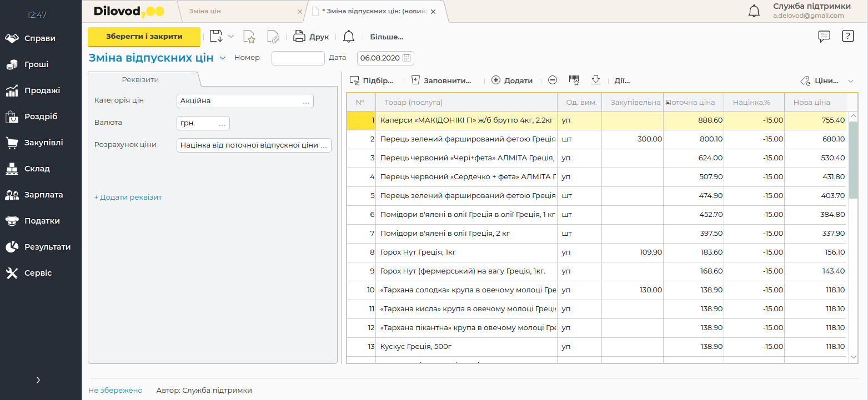
Task: Click the + Додати реквізит link
Action: (128, 197)
